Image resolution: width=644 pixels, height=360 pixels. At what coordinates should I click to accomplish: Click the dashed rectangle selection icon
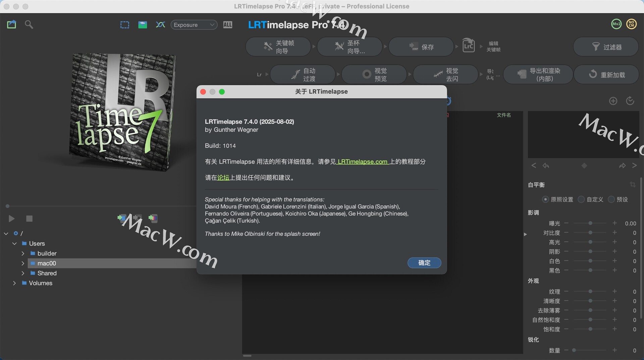point(125,25)
